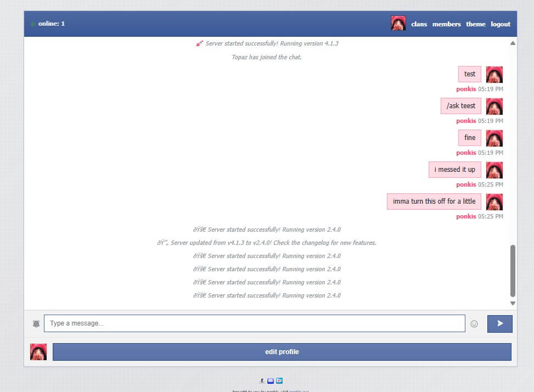Open the emoji picker smiley icon
This screenshot has width=534, height=392.
point(474,324)
